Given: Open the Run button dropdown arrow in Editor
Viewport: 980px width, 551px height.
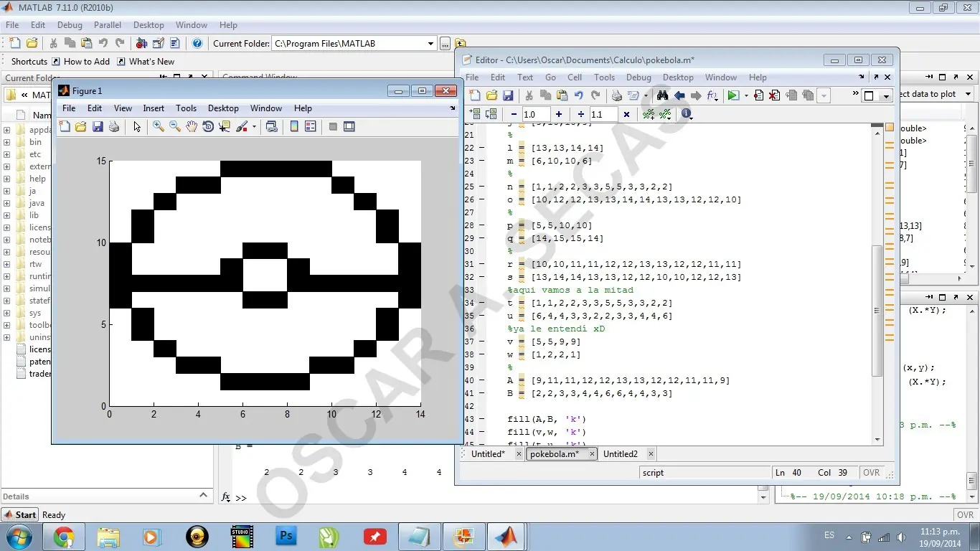Looking at the screenshot, I should tap(746, 95).
